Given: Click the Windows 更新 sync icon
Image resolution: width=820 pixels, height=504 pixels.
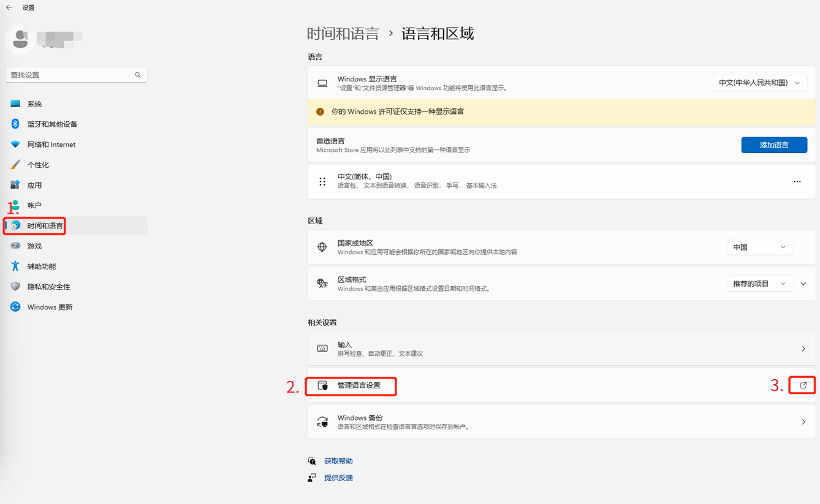Looking at the screenshot, I should coord(15,307).
